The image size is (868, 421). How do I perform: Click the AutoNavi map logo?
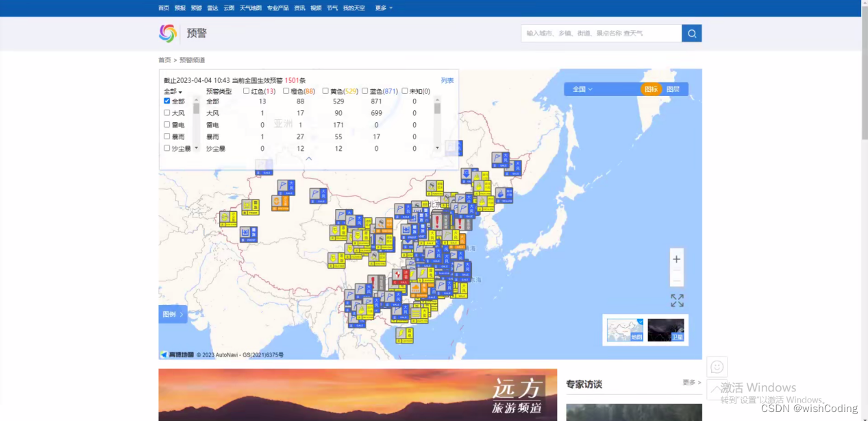click(177, 354)
